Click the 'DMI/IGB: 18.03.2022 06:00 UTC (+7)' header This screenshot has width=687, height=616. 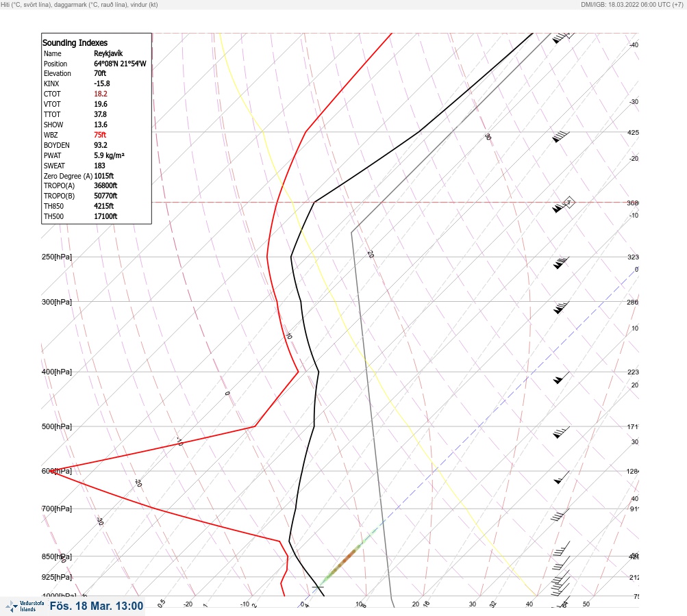pos(632,4)
